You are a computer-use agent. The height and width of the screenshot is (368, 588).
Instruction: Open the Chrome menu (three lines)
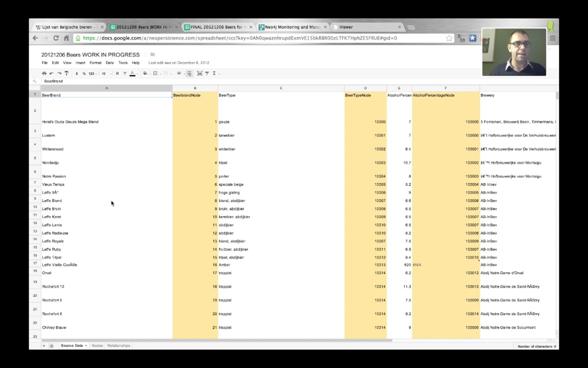[x=552, y=38]
